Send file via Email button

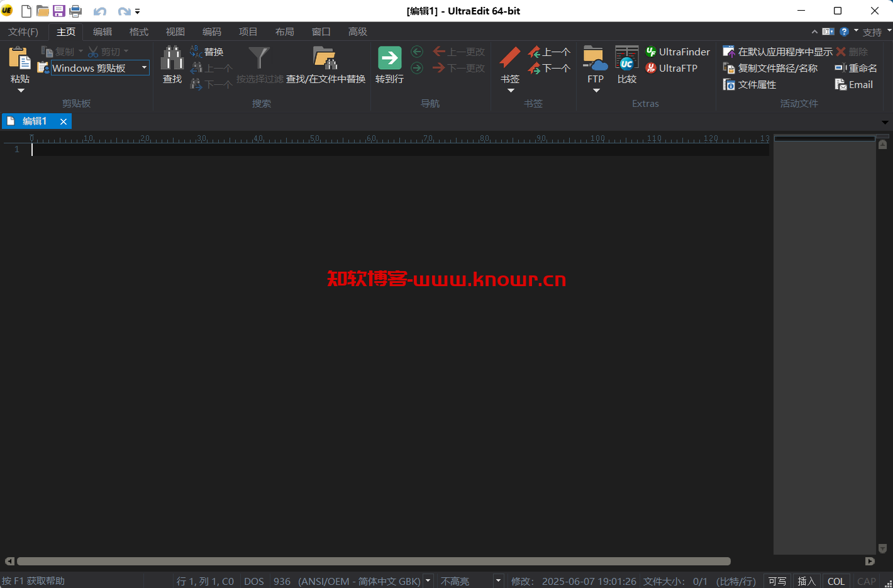(x=854, y=84)
